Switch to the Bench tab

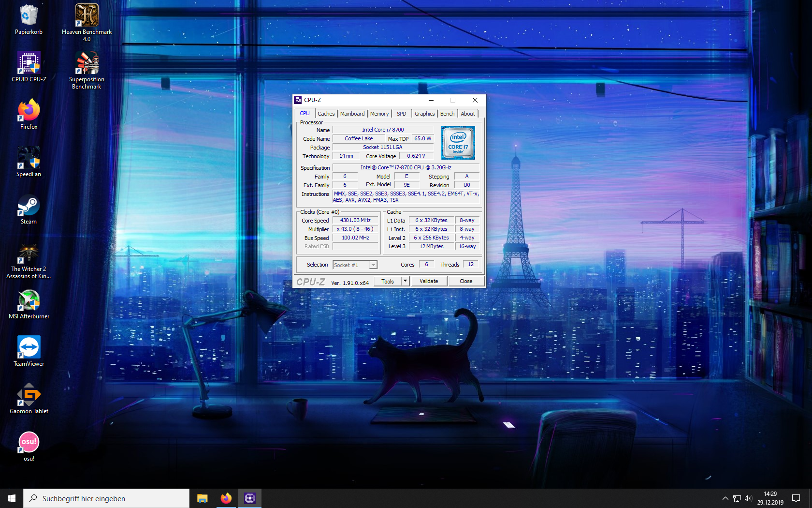point(448,114)
